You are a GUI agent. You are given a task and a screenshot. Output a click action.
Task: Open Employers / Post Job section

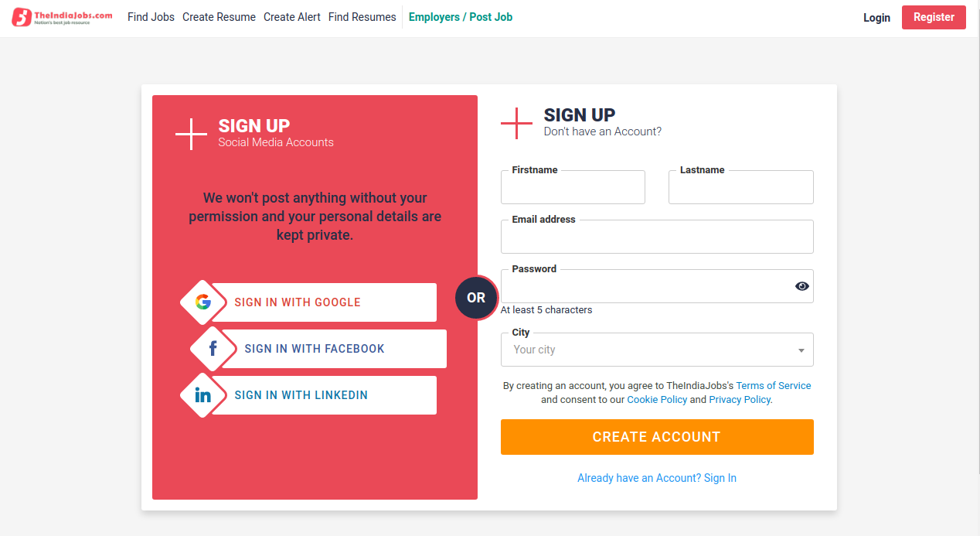pyautogui.click(x=461, y=16)
